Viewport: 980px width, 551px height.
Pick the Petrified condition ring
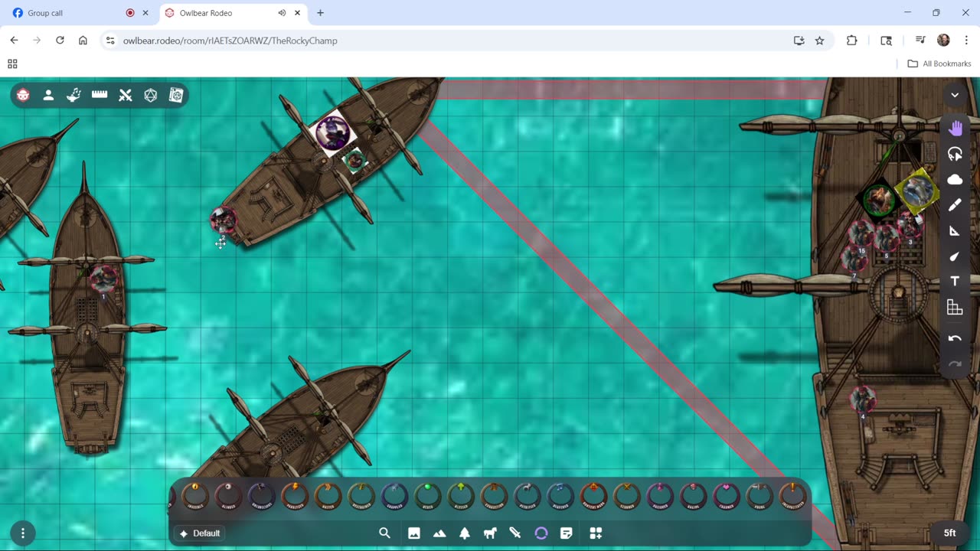pyautogui.click(x=528, y=497)
